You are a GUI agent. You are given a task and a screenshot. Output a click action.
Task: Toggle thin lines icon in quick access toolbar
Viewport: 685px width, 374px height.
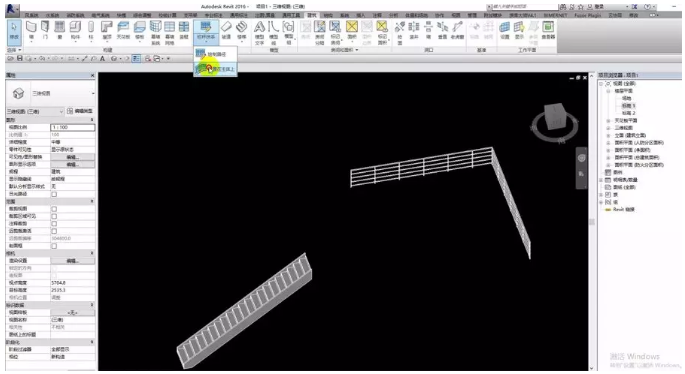coord(136,59)
